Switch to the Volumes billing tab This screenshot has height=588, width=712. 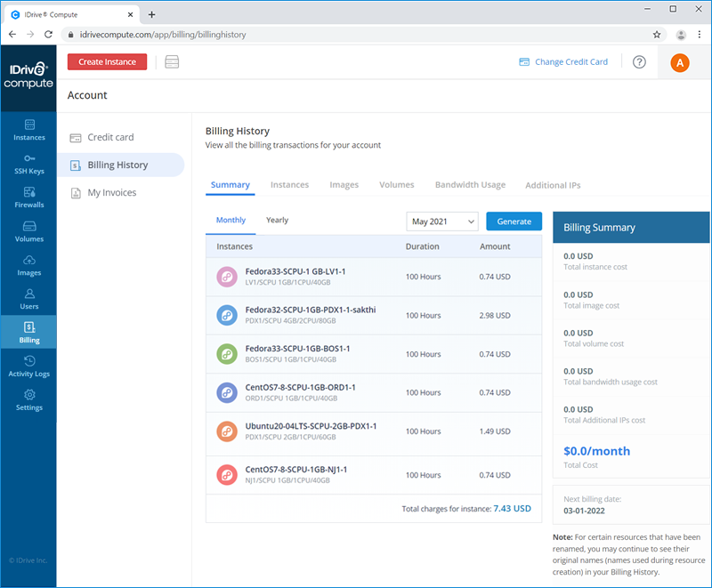point(397,185)
